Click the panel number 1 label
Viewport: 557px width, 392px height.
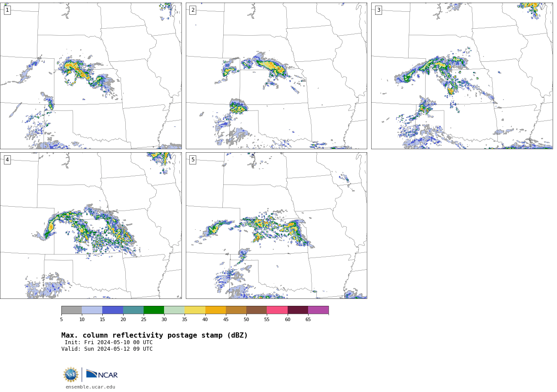[x=7, y=10]
